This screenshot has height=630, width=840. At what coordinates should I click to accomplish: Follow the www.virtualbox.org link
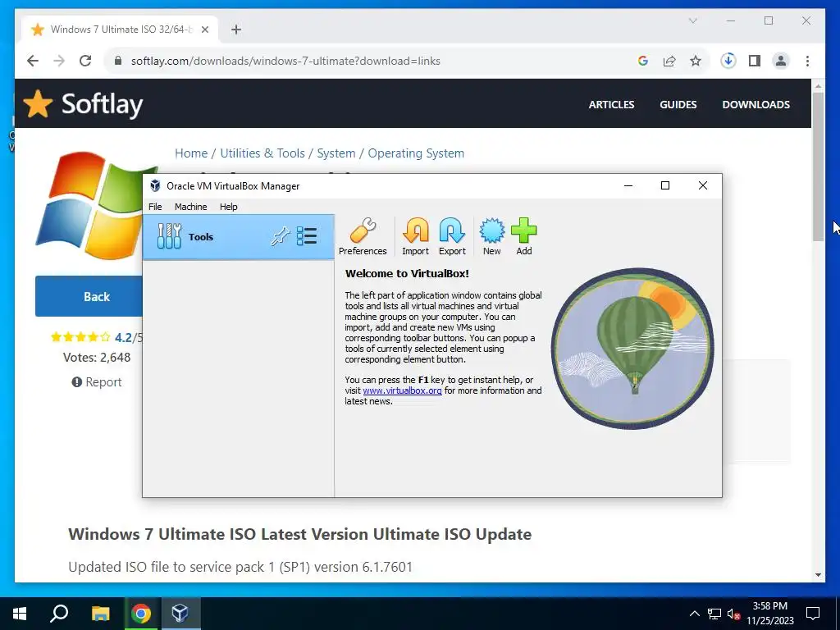pyautogui.click(x=402, y=390)
